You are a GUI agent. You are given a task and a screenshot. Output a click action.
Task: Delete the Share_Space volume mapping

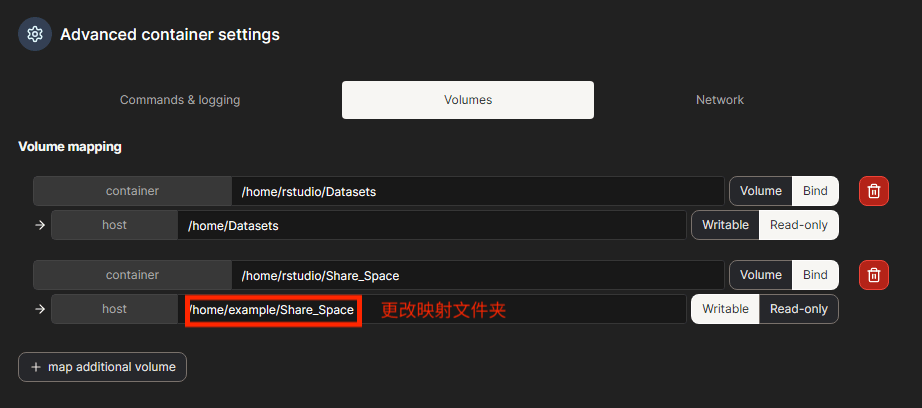point(873,275)
